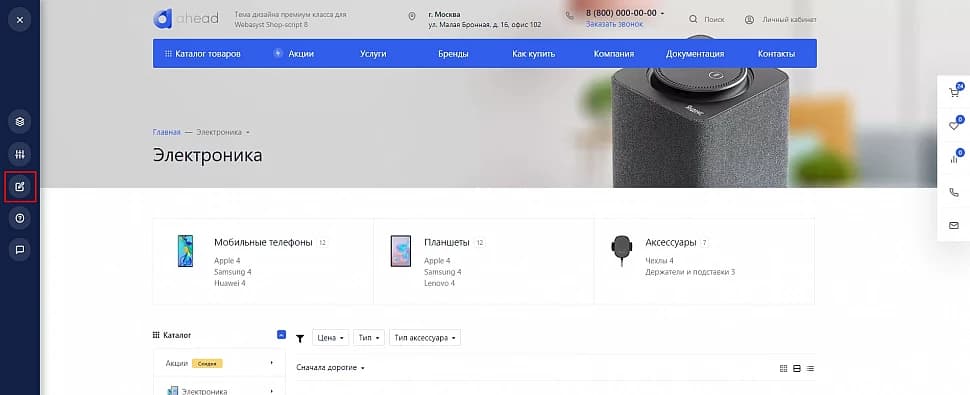970x395 pixels.
Task: Click the filter funnel icon
Action: point(300,338)
